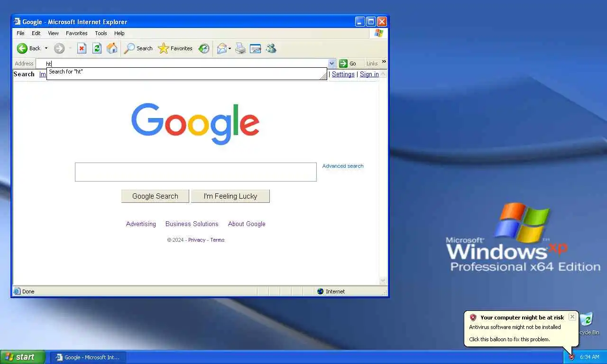Open the View menu
The image size is (607, 364).
(x=53, y=33)
